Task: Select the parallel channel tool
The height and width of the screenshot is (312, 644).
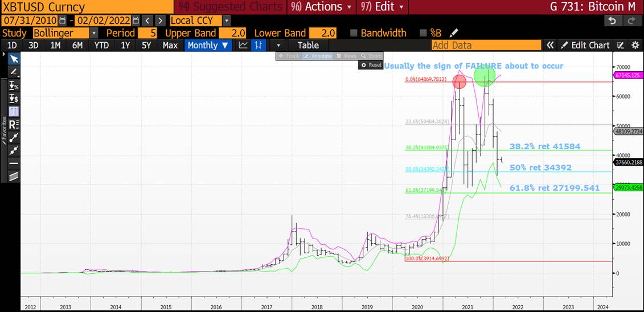Action: coord(14,176)
